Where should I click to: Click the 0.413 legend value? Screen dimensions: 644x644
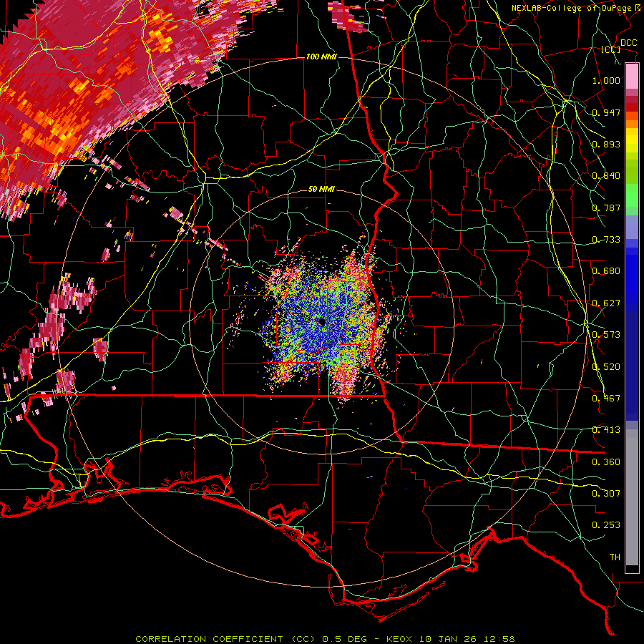click(606, 430)
